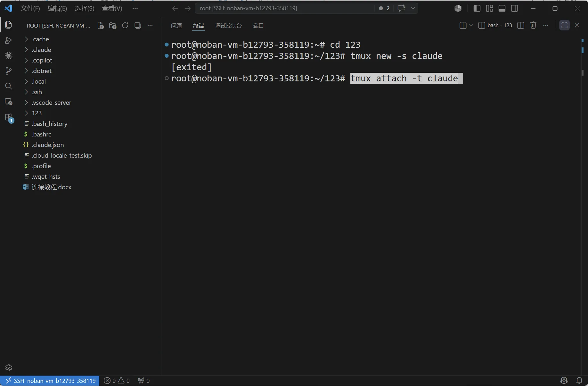Open the SSH remote connection status button
The image size is (588, 386).
point(50,381)
